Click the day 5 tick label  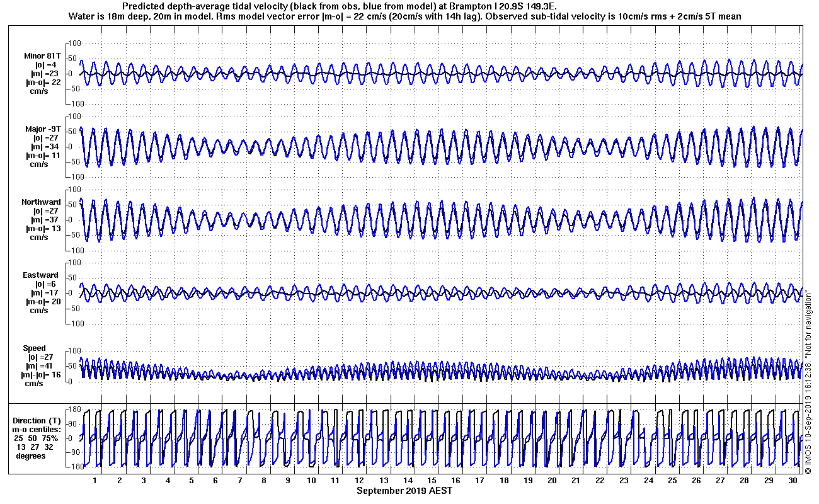coord(192,480)
